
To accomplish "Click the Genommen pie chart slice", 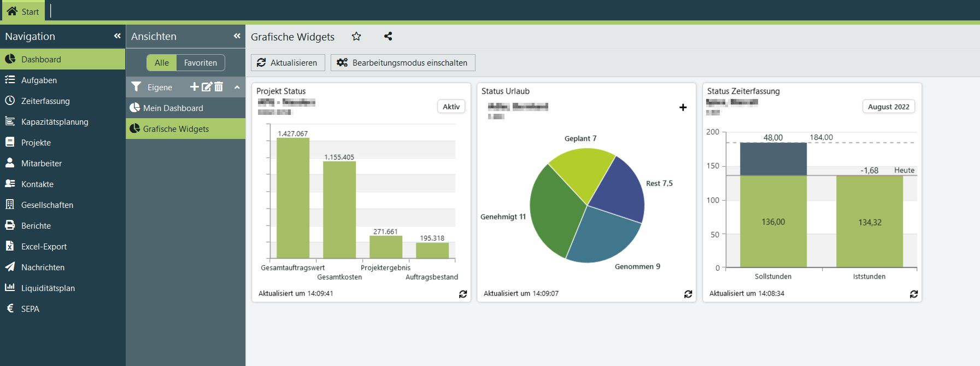I will (602, 235).
